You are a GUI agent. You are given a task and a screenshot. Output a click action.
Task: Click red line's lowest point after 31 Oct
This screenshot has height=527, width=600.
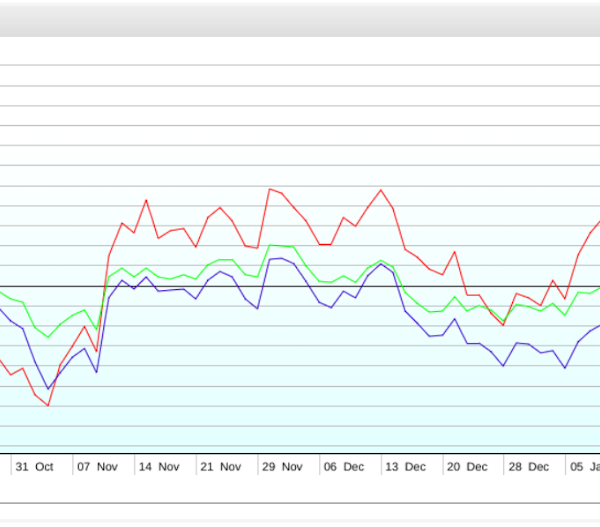[48, 405]
